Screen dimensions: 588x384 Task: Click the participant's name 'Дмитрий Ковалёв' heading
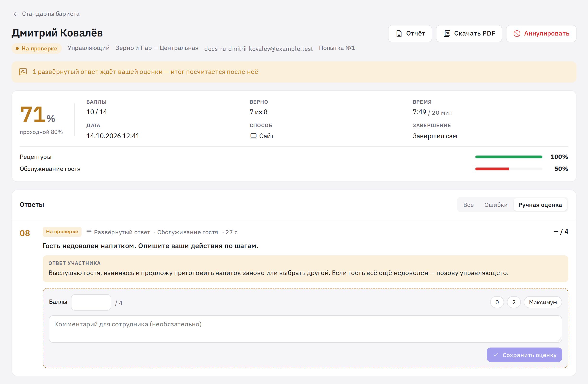tap(57, 33)
